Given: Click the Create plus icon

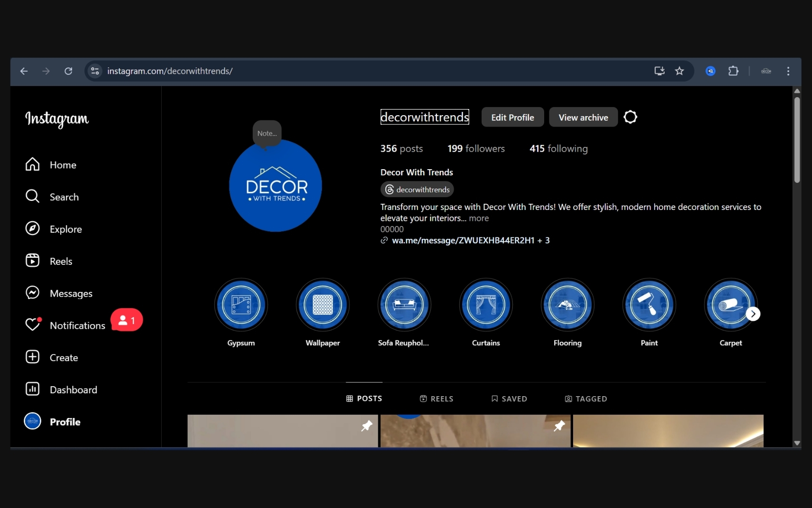Looking at the screenshot, I should pos(32,357).
